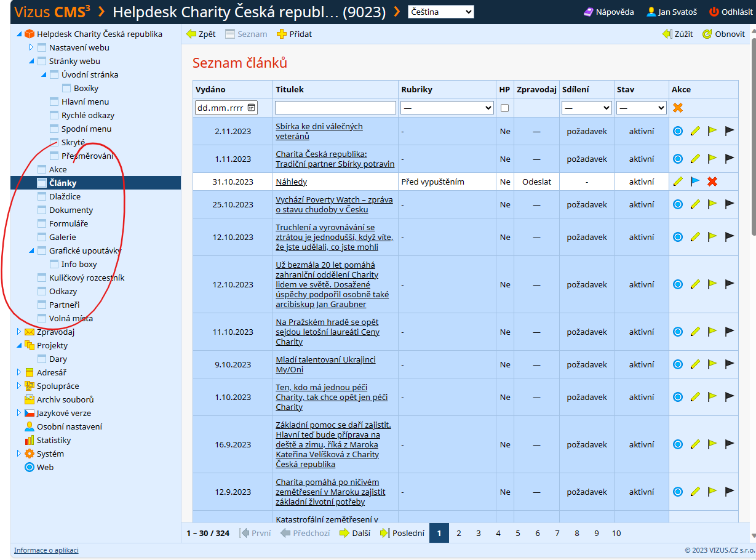Clear the filters with the orange X icon
This screenshot has height=560, width=756.
pos(678,108)
